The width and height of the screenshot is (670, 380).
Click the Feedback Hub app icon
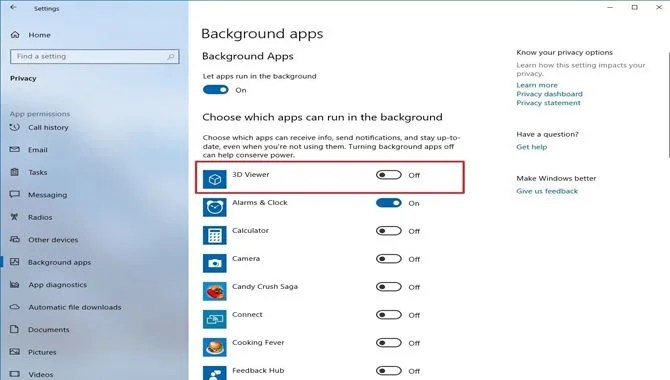click(215, 373)
